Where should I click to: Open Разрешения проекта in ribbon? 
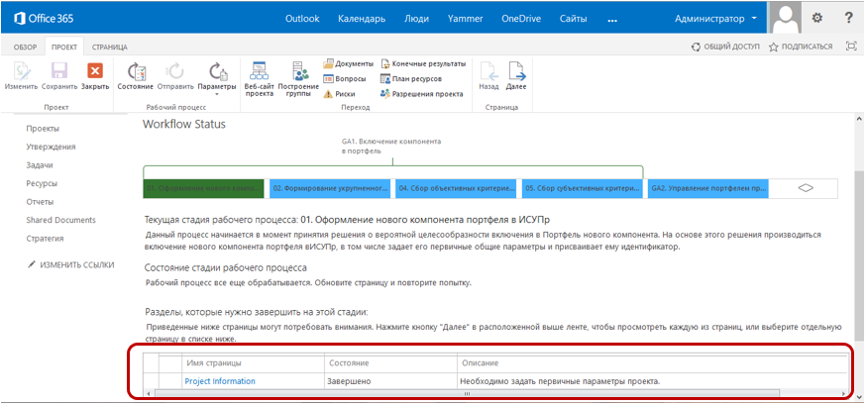click(422, 94)
